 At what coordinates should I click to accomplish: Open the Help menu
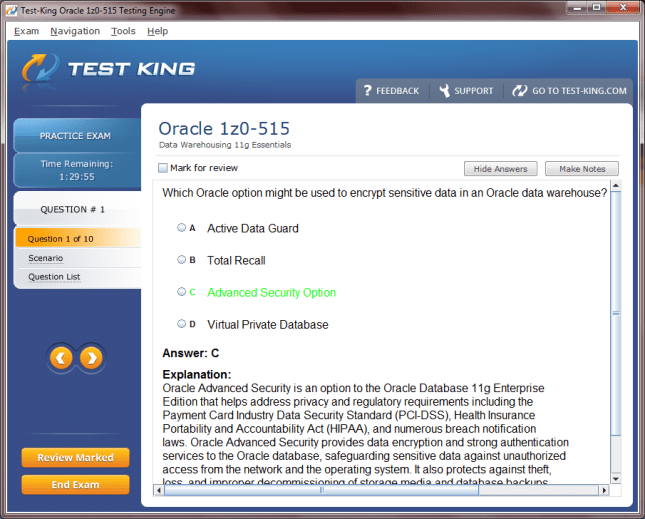(x=158, y=31)
